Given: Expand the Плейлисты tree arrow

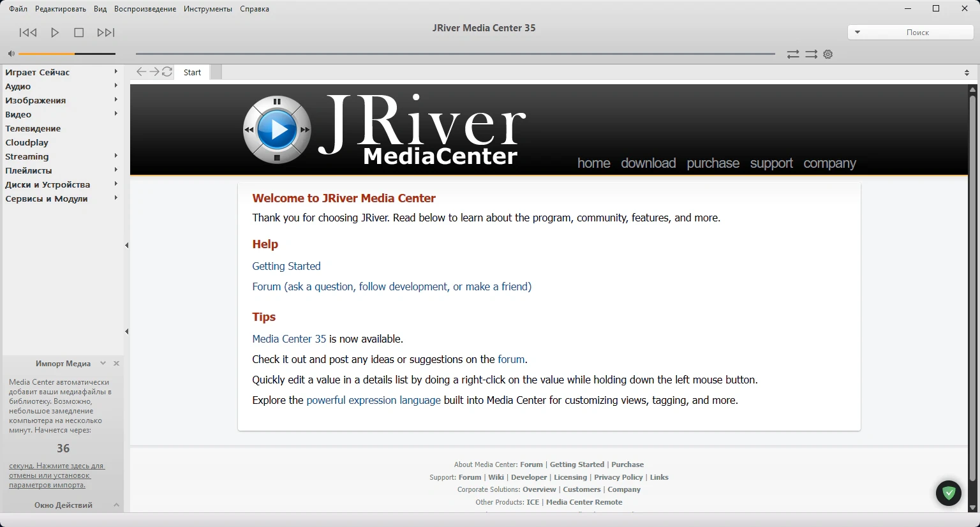Looking at the screenshot, I should click(115, 170).
